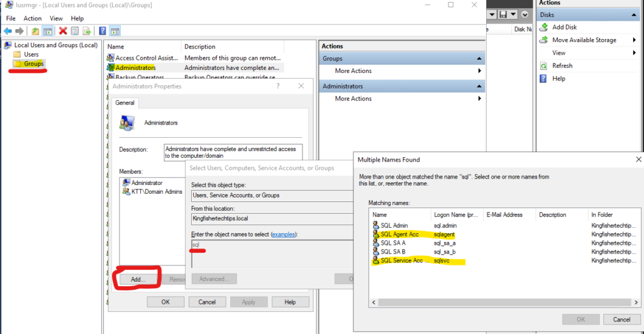This screenshot has height=334, width=644.
Task: Select the Administrators row in groups list
Action: [195, 67]
